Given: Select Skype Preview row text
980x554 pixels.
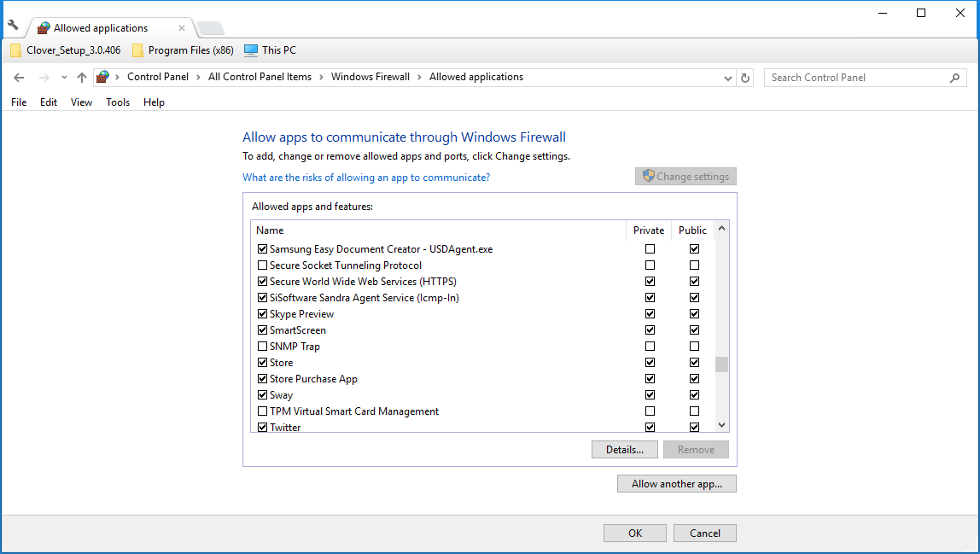Looking at the screenshot, I should [x=301, y=314].
